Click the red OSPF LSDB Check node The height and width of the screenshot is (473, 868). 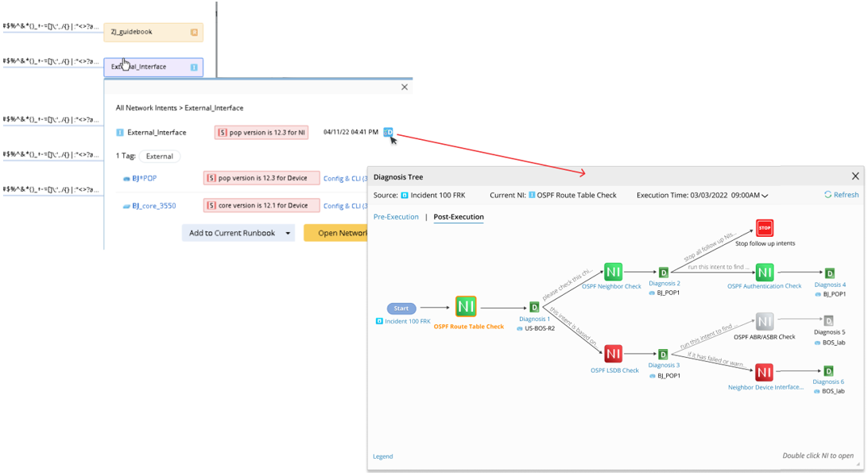(x=613, y=354)
